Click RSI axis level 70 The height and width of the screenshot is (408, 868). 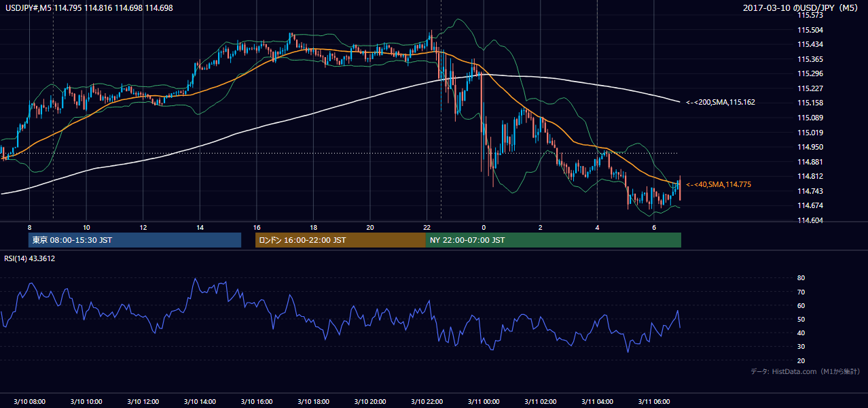(x=801, y=292)
